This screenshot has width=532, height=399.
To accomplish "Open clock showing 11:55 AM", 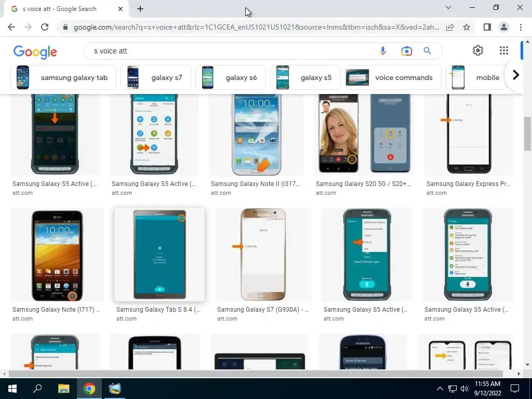I will [x=487, y=389].
